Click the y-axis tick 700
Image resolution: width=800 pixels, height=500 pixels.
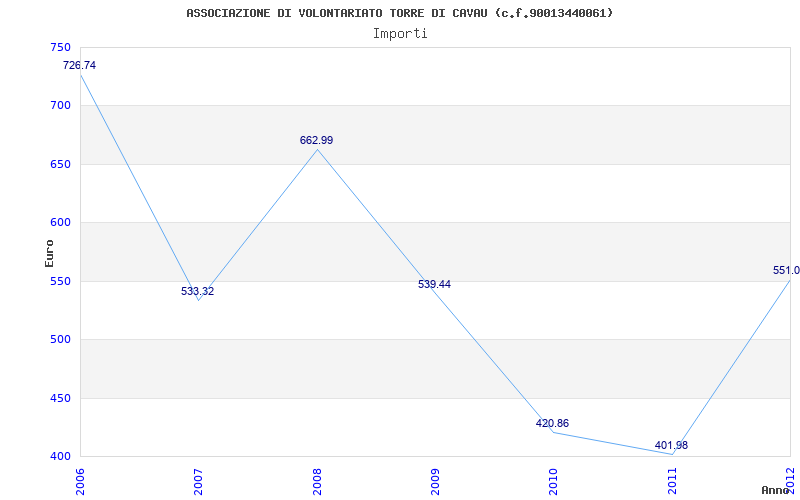(x=60, y=106)
